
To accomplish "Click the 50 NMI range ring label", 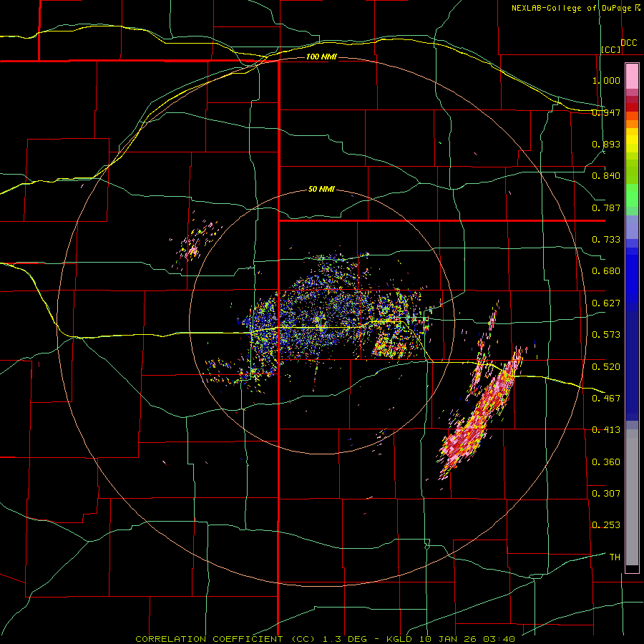I will 321,190.
